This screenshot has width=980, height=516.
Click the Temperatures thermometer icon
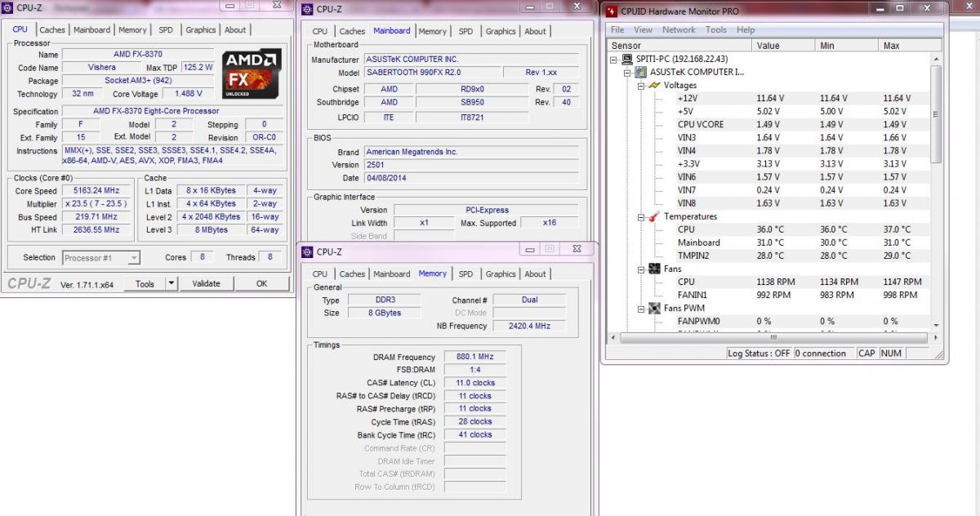(654, 216)
